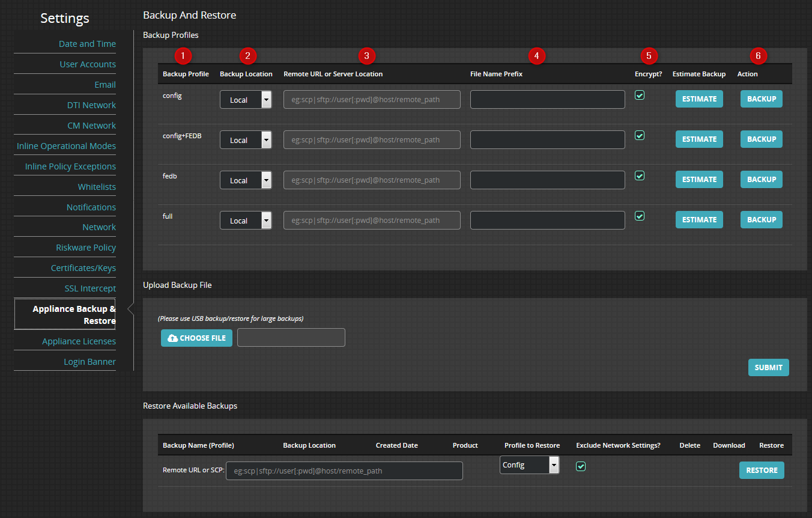Open Email settings page
The width and height of the screenshot is (812, 518).
pyautogui.click(x=105, y=85)
